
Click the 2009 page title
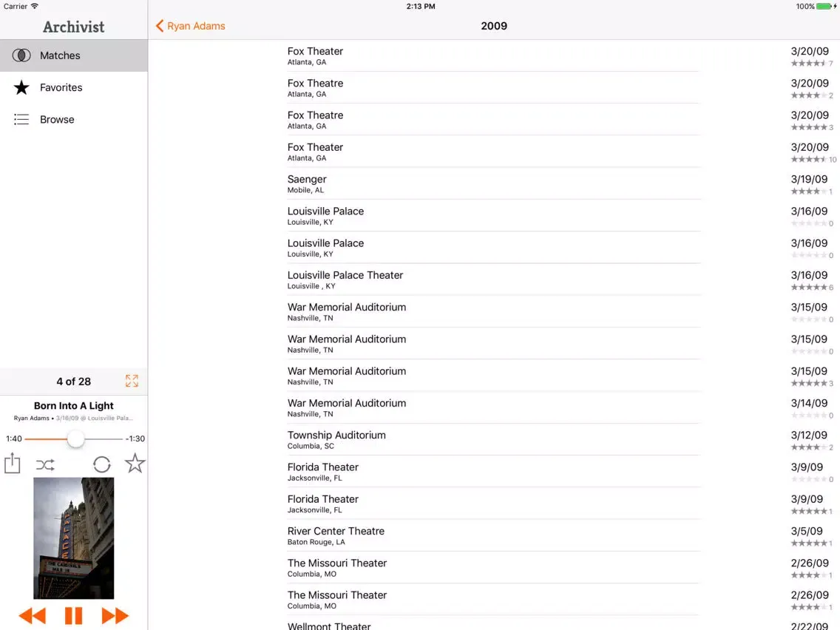point(494,26)
